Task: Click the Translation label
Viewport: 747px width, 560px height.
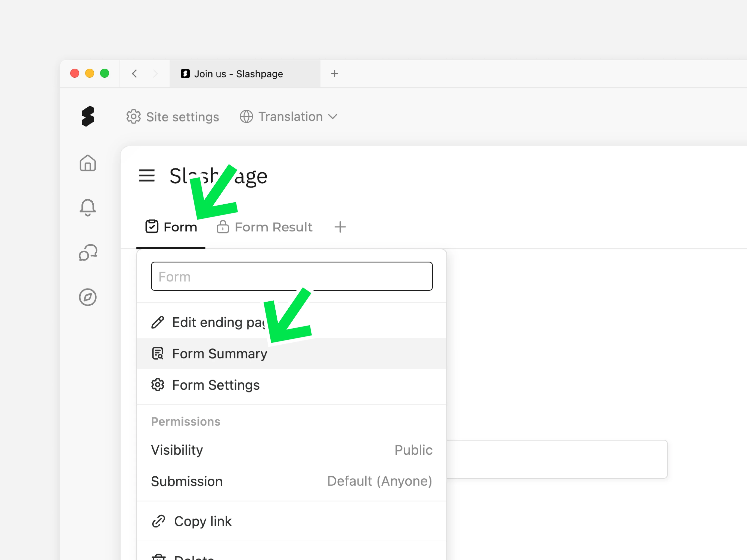Action: tap(290, 117)
